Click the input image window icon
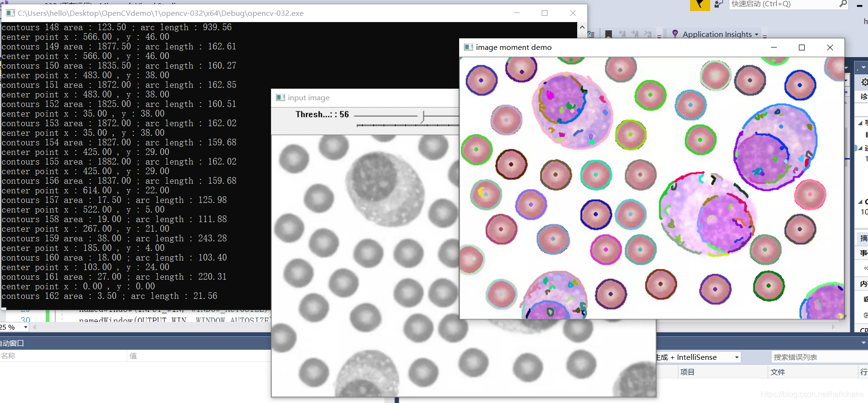This screenshot has width=868, height=403. point(281,97)
